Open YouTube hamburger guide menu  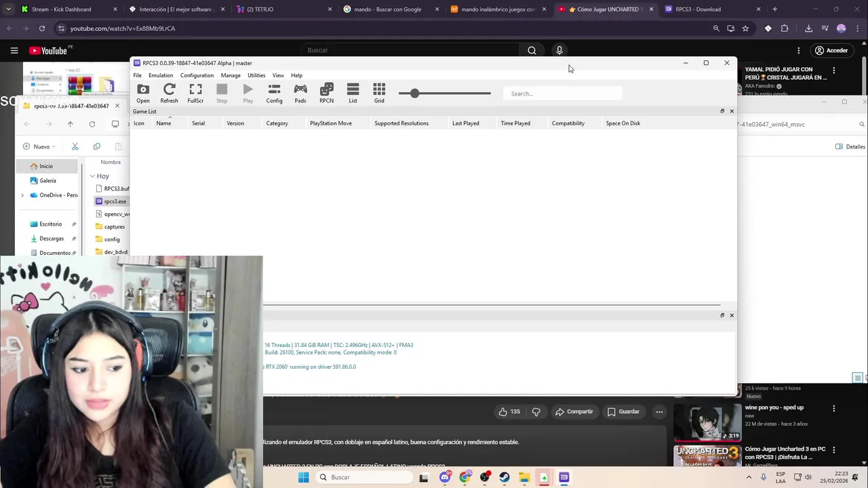(14, 50)
